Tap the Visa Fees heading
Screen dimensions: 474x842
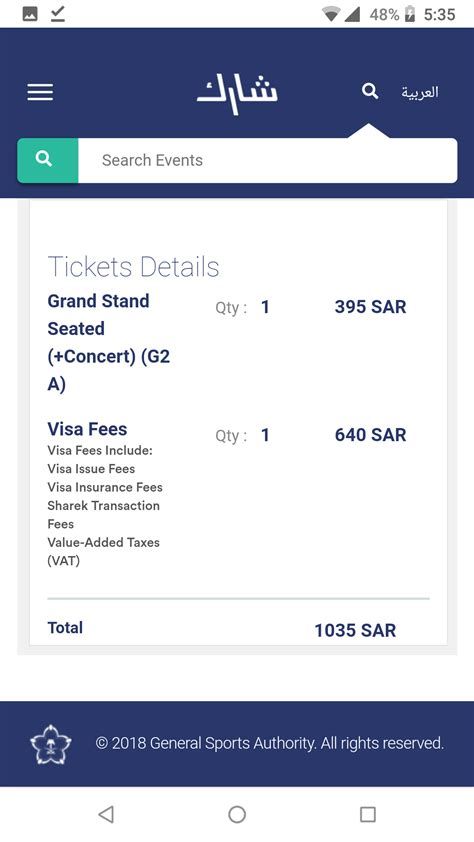click(87, 429)
